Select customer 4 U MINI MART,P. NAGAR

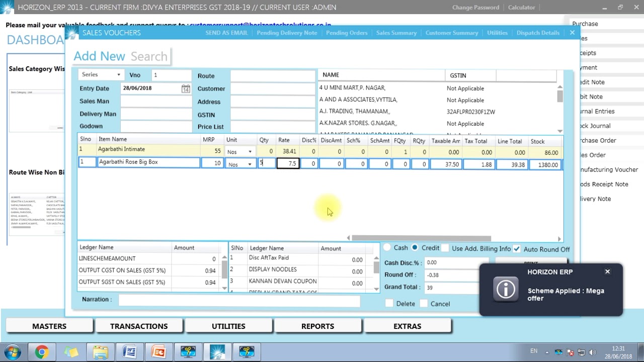click(x=352, y=88)
